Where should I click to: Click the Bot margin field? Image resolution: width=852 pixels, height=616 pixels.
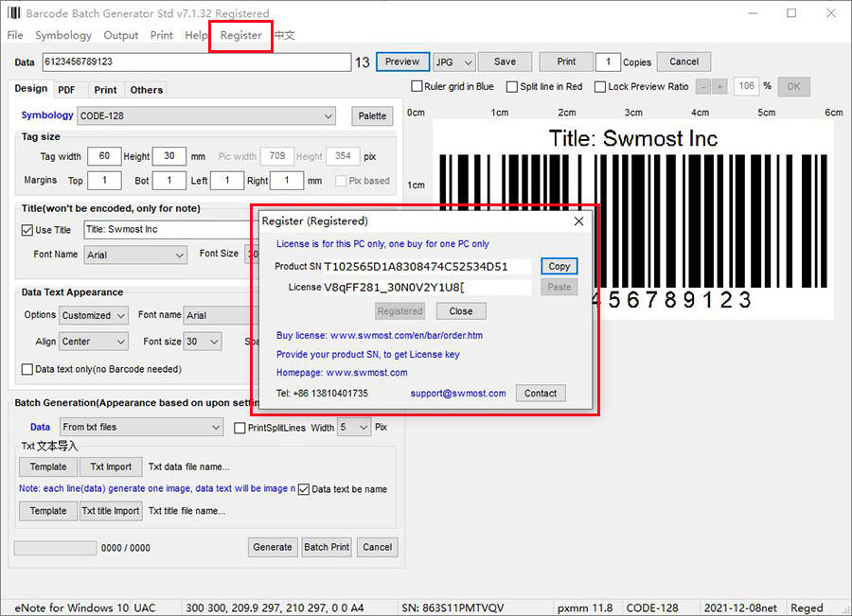click(x=169, y=181)
